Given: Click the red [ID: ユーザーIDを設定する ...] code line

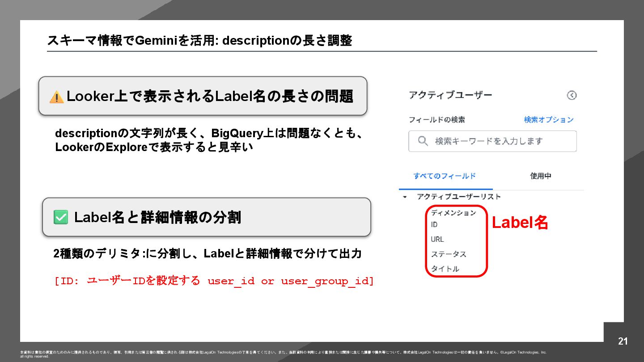Looking at the screenshot, I should pyautogui.click(x=214, y=281).
